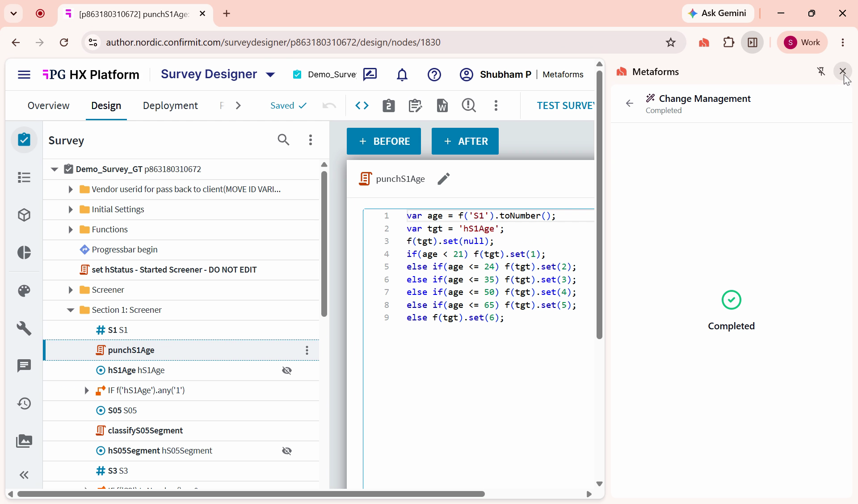Expand the Functions folder
This screenshot has height=504, width=858.
point(70,230)
